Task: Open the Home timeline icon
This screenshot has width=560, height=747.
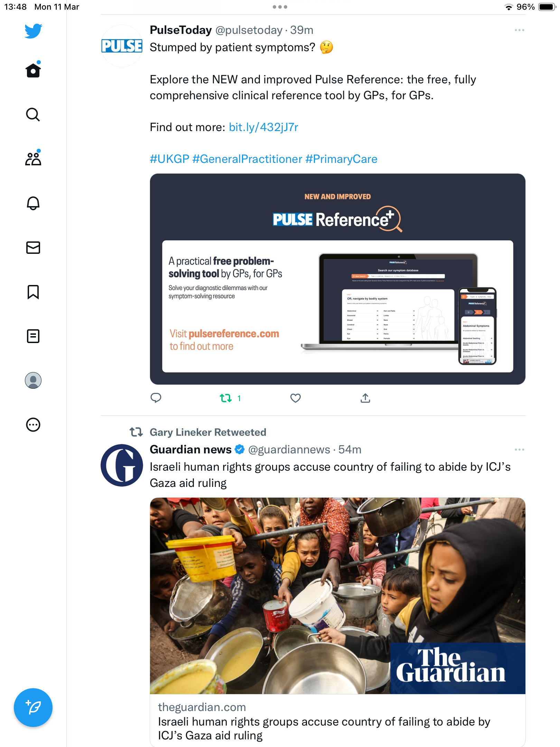Action: click(x=33, y=70)
